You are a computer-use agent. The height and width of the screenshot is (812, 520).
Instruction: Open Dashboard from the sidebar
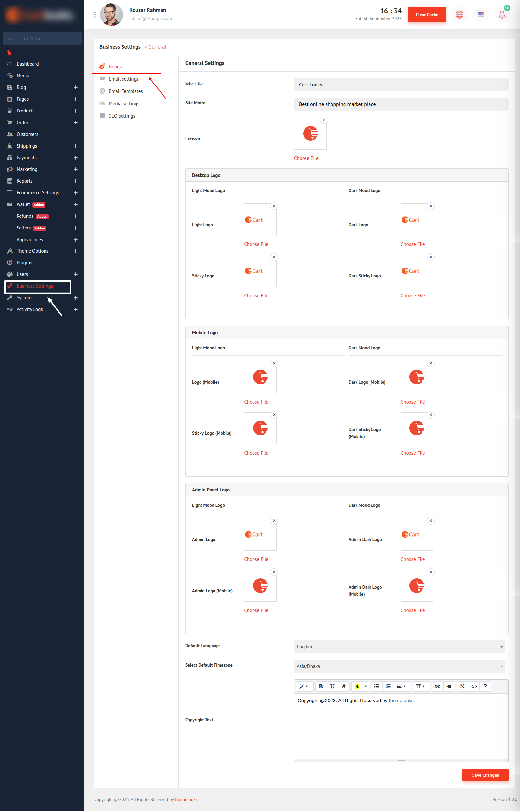28,64
